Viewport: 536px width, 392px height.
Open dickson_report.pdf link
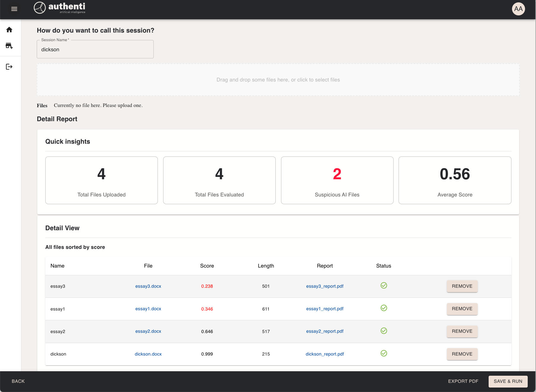[325, 354]
